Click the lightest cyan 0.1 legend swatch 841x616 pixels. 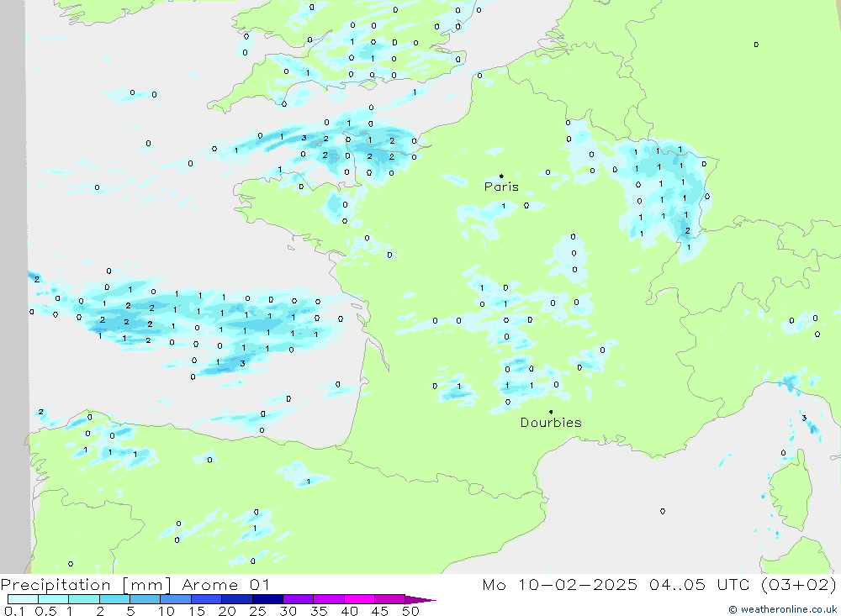(23, 599)
